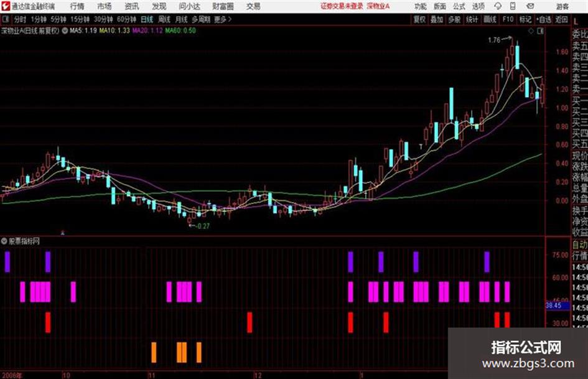
Task: Click the 复权 toolbar button
Action: (x=419, y=19)
